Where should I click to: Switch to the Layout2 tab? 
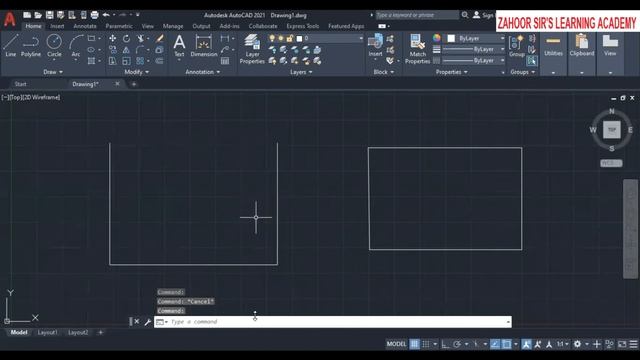click(78, 333)
